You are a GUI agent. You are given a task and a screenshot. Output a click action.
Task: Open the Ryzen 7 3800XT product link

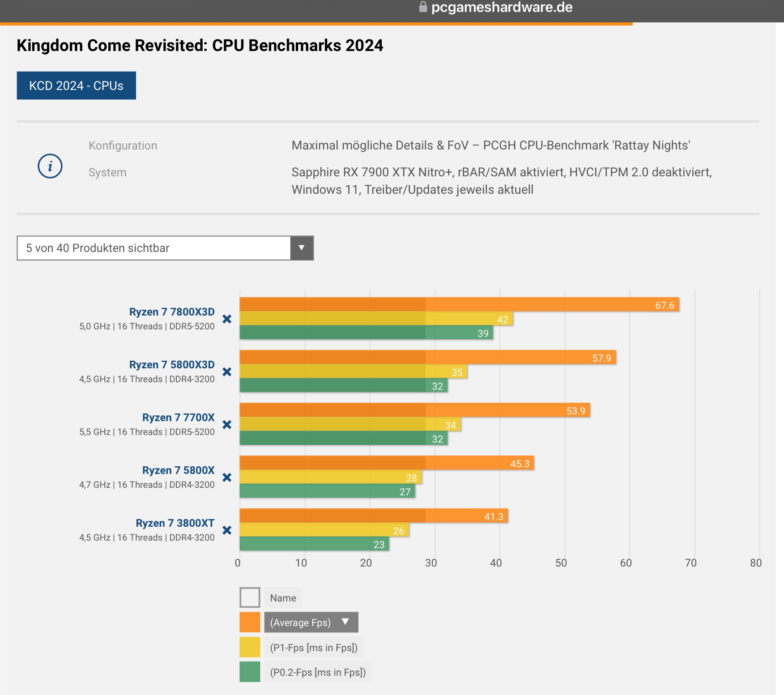pyautogui.click(x=175, y=523)
